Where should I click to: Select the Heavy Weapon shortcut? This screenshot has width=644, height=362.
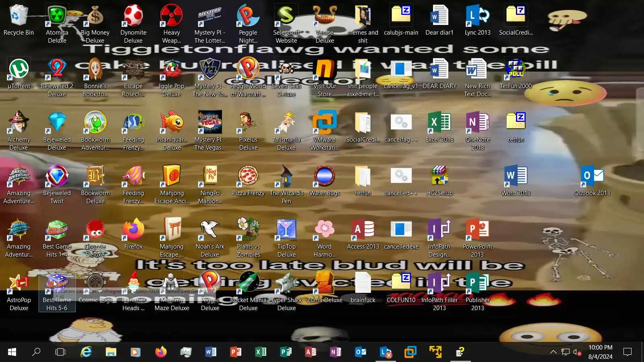click(171, 24)
